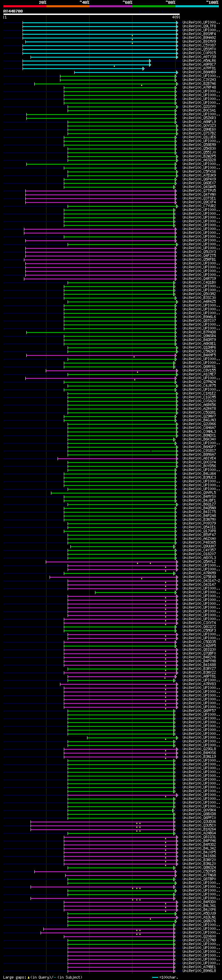Viewport: 222px width, 980px height.
Task: Select hit label UniRef100_Q0V3Z3
Action: coord(199,125)
